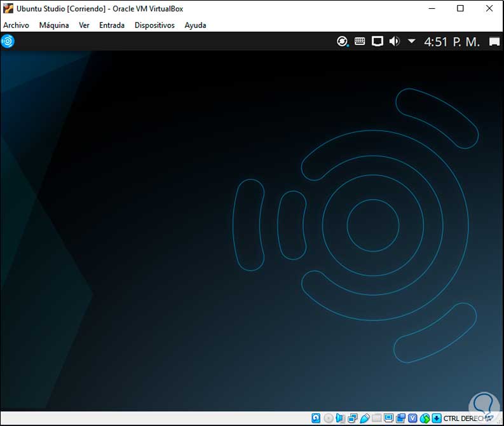Click the display tray icon in panel

point(378,41)
